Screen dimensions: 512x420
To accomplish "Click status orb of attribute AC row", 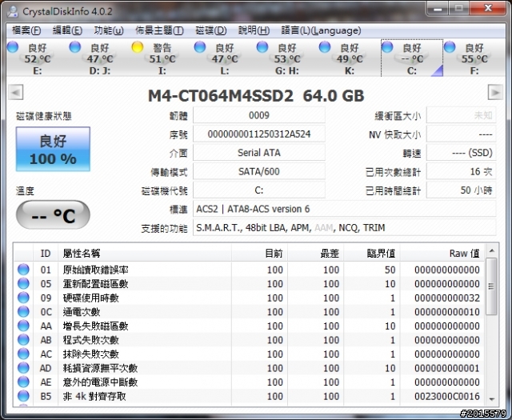I will (23, 354).
